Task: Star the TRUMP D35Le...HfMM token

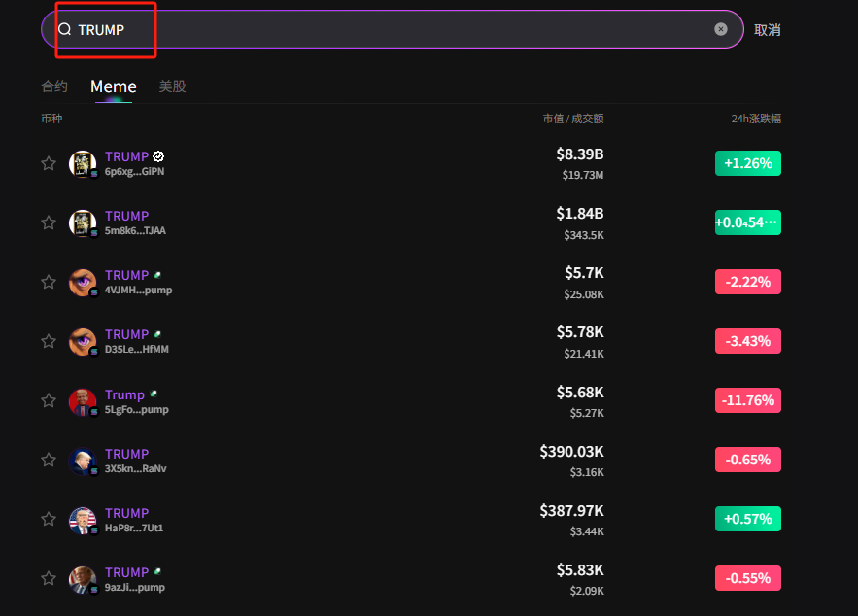Action: [49, 341]
